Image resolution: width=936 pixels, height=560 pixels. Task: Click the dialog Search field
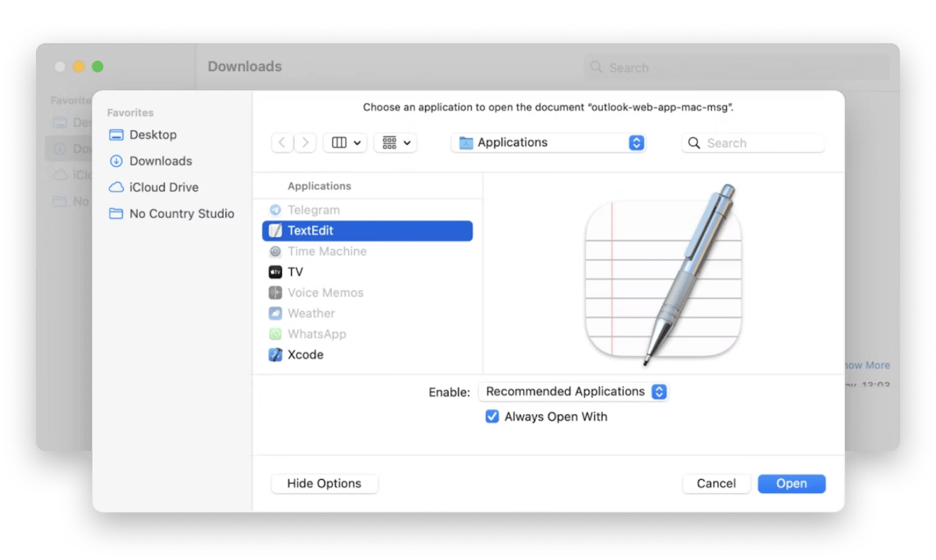pyautogui.click(x=753, y=143)
